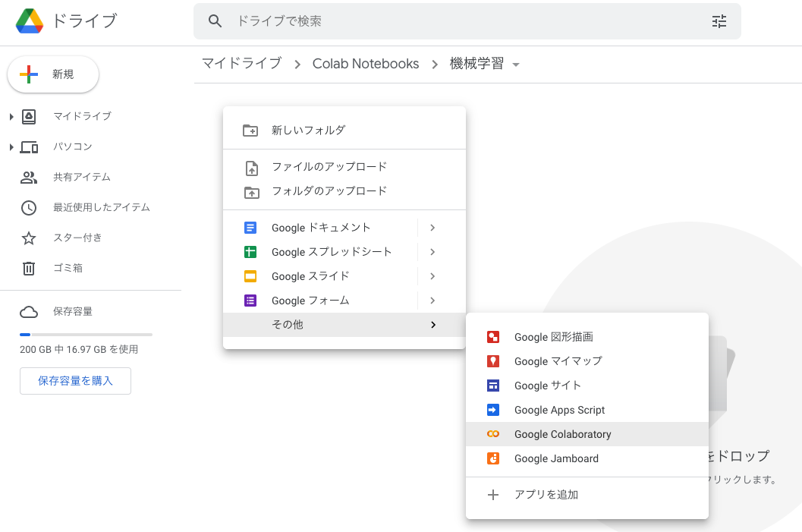Click the 保存容量を購入 button

[75, 380]
